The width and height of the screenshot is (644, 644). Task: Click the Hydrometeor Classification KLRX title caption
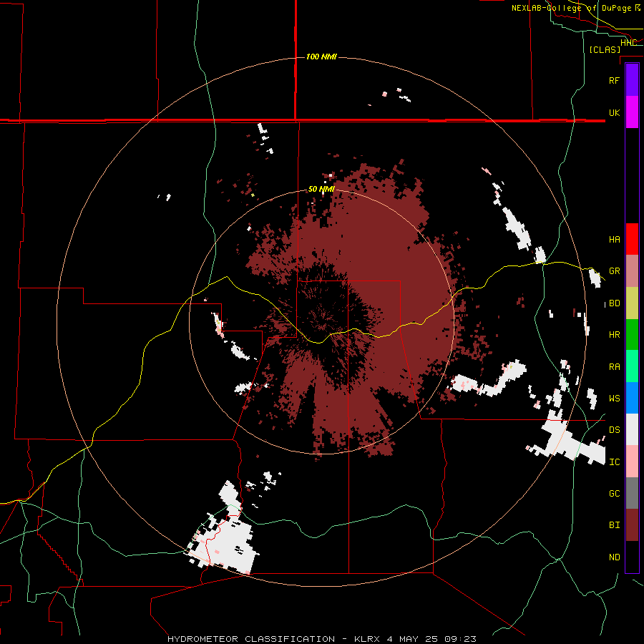point(321,639)
